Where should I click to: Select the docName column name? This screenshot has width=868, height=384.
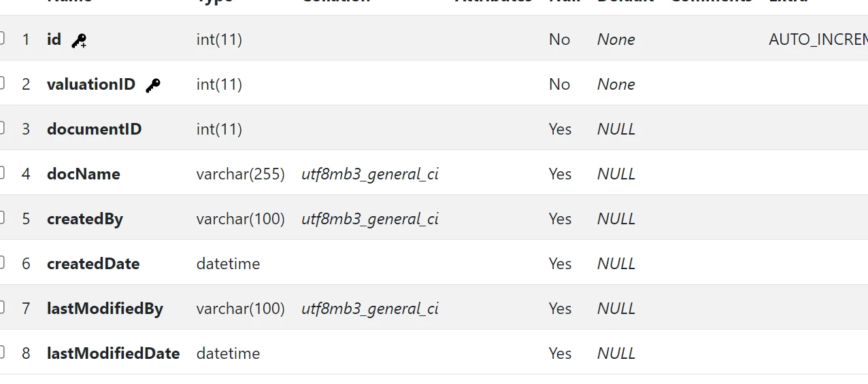coord(84,174)
